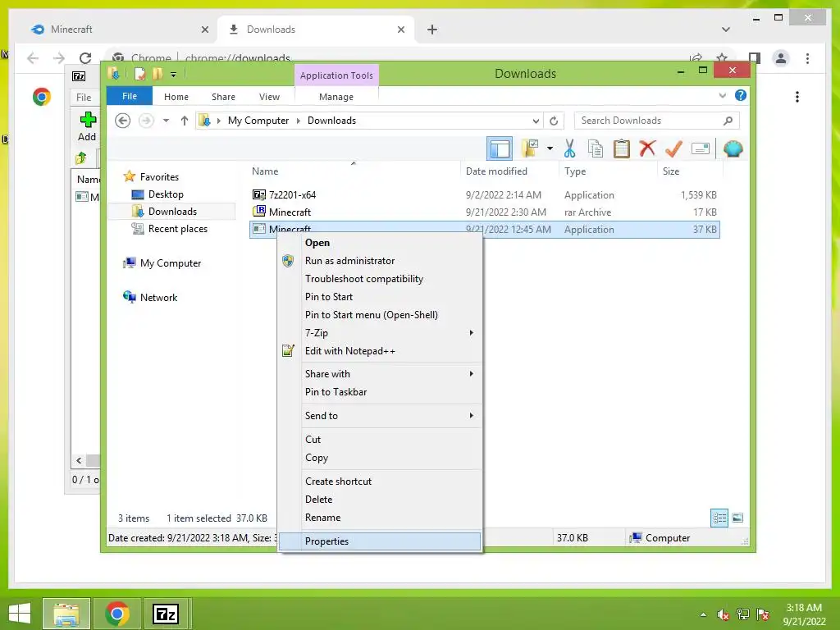The image size is (840, 630).
Task: Open My Computer in navigation pane
Action: (x=171, y=263)
